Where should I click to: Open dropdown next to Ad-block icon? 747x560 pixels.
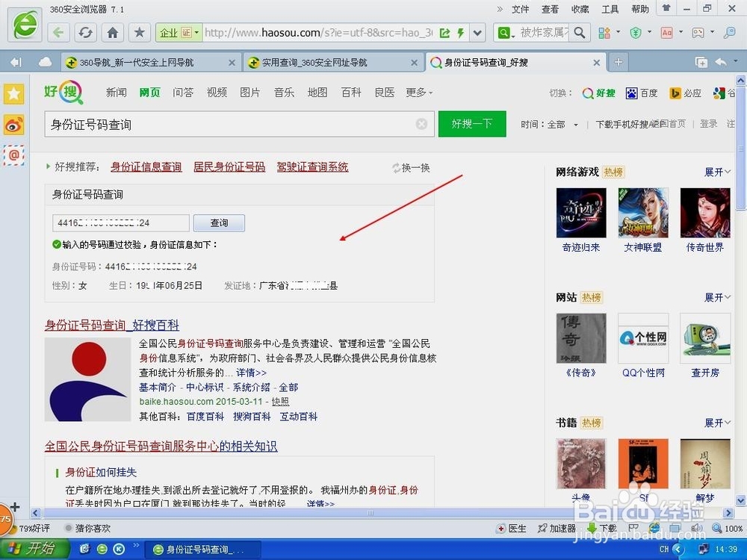[681, 32]
